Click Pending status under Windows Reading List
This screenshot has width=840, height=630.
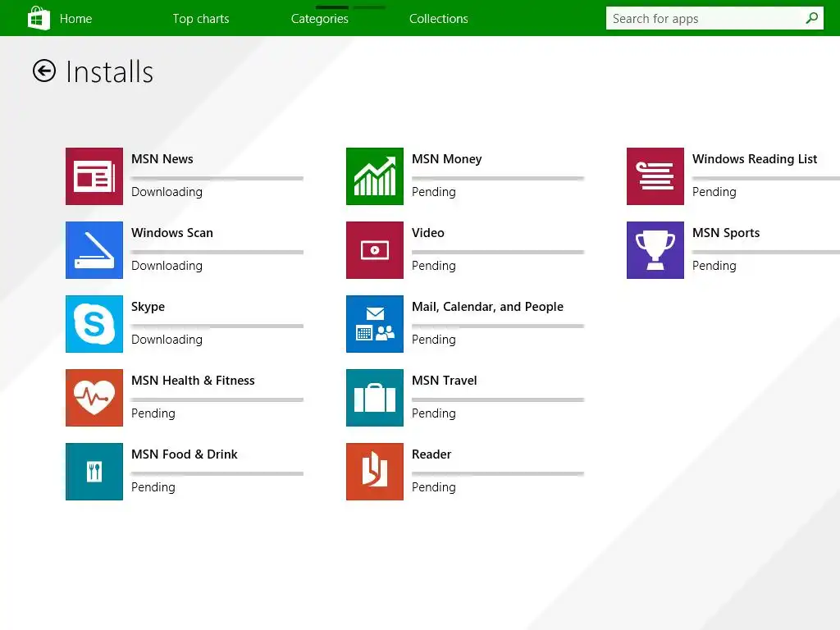tap(714, 192)
